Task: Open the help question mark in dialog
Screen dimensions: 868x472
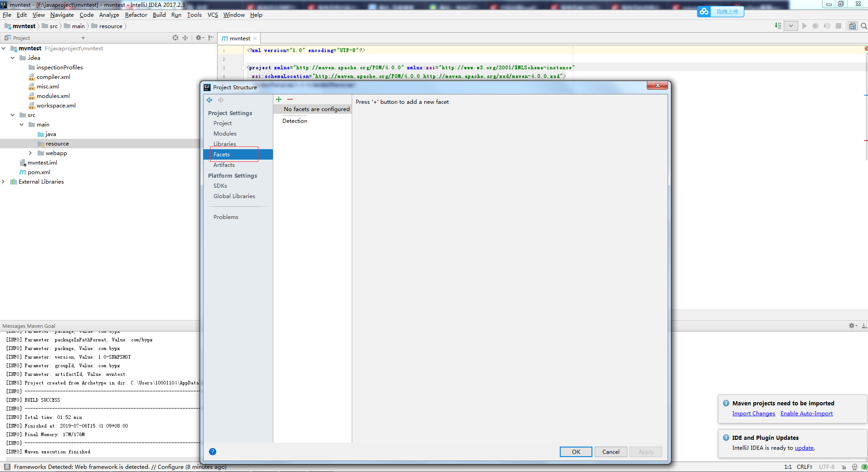Action: pyautogui.click(x=213, y=452)
